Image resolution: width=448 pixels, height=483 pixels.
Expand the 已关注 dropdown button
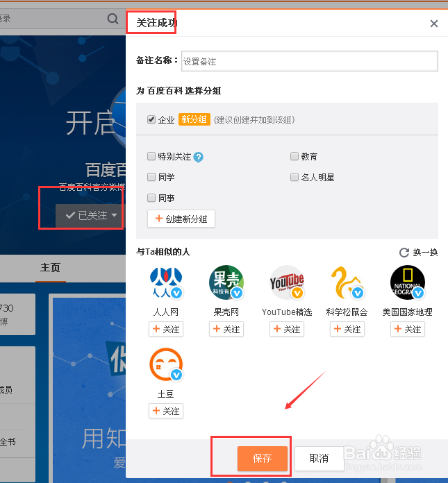coord(91,215)
